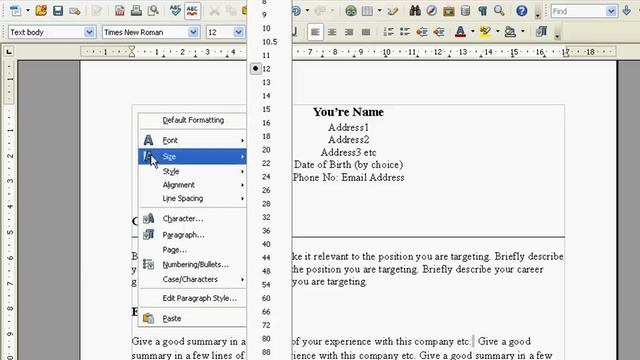
Task: Show Draw Functions pencil icon
Action: pyautogui.click(x=393, y=11)
